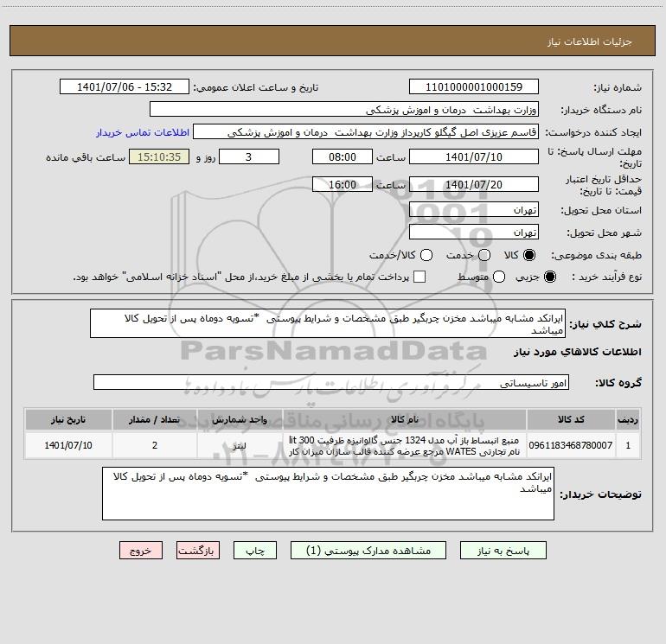The width and height of the screenshot is (666, 644).
Task: Click the نام کالا column header
Action: [405, 419]
